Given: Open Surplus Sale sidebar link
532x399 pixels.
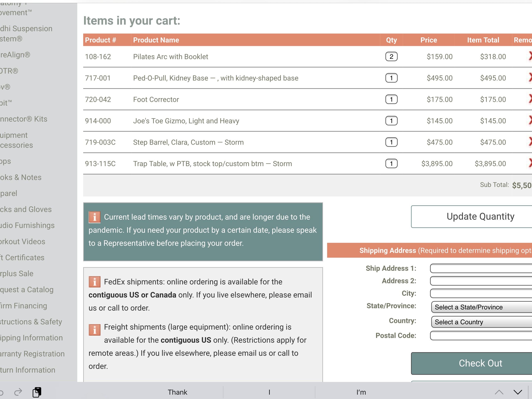Looking at the screenshot, I should [x=17, y=273].
